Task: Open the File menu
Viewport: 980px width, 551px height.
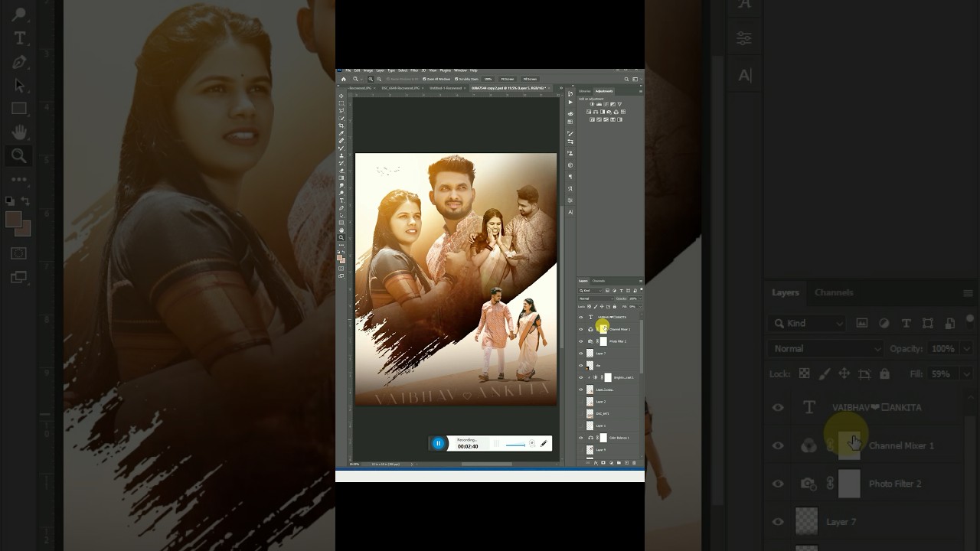Action: point(348,70)
